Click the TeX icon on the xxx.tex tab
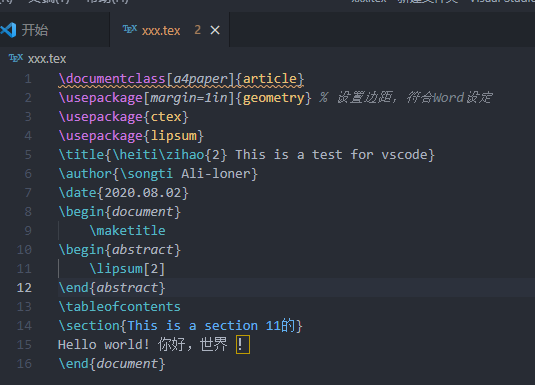The image size is (535, 385). pos(130,29)
